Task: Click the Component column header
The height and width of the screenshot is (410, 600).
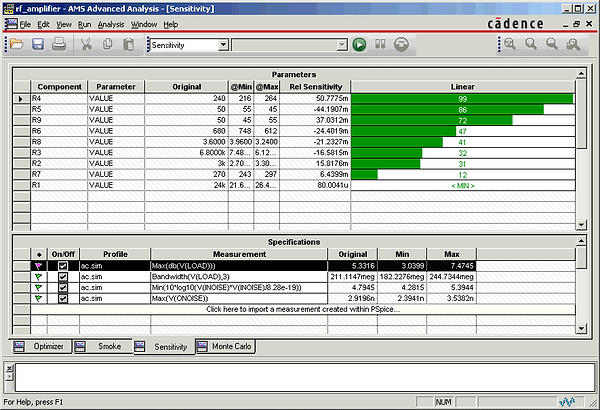Action: click(59, 87)
